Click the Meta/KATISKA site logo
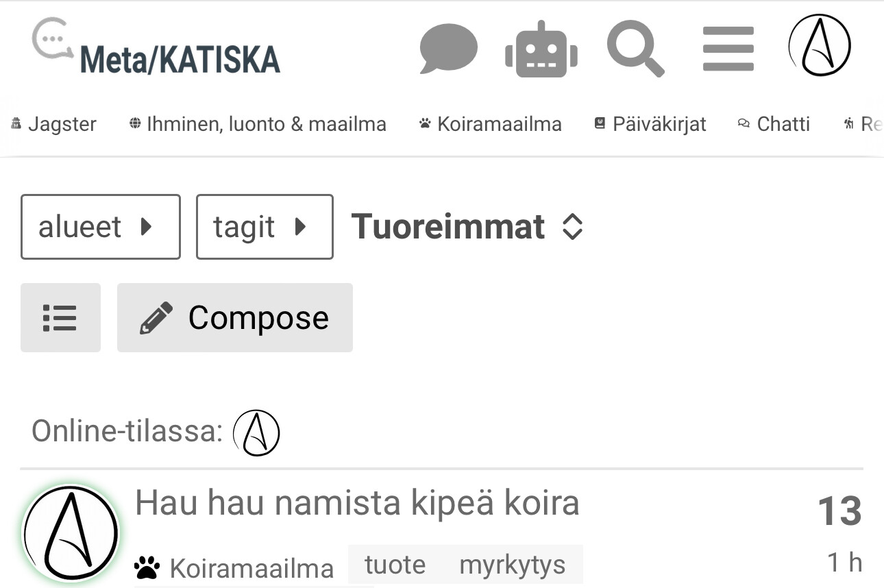 (x=156, y=49)
